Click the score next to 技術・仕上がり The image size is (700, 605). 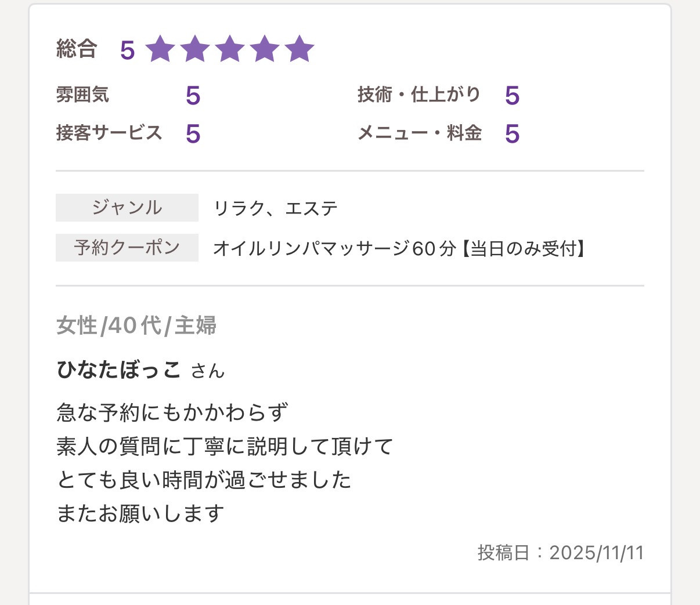coord(512,96)
